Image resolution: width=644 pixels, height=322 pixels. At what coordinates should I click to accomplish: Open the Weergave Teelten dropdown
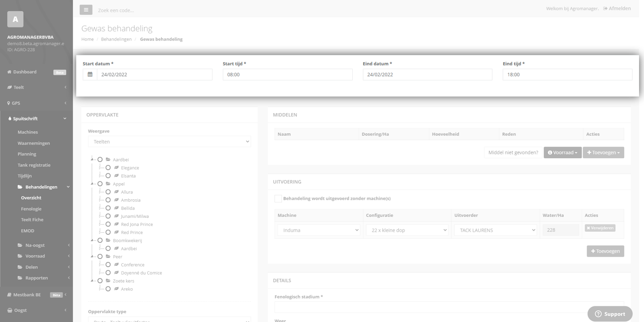coord(169,142)
